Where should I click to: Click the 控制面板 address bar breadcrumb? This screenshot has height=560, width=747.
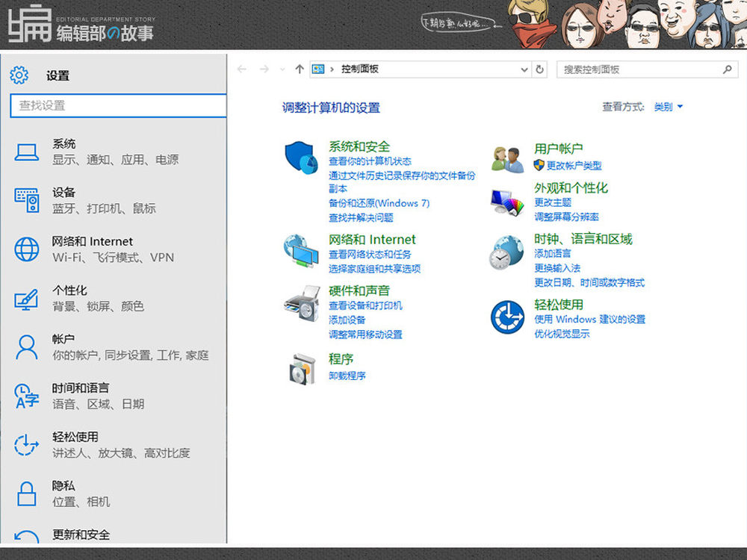click(360, 69)
